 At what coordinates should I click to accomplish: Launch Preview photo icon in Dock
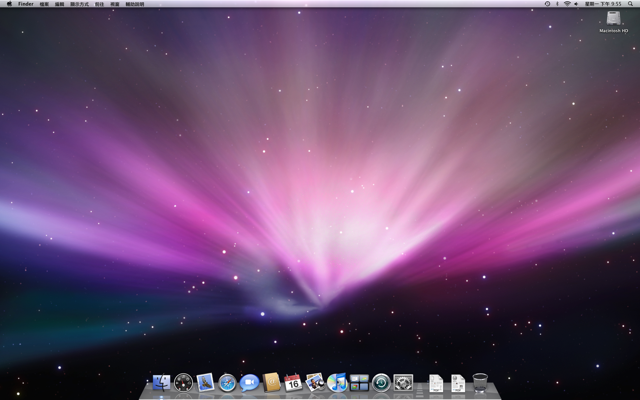(x=315, y=382)
